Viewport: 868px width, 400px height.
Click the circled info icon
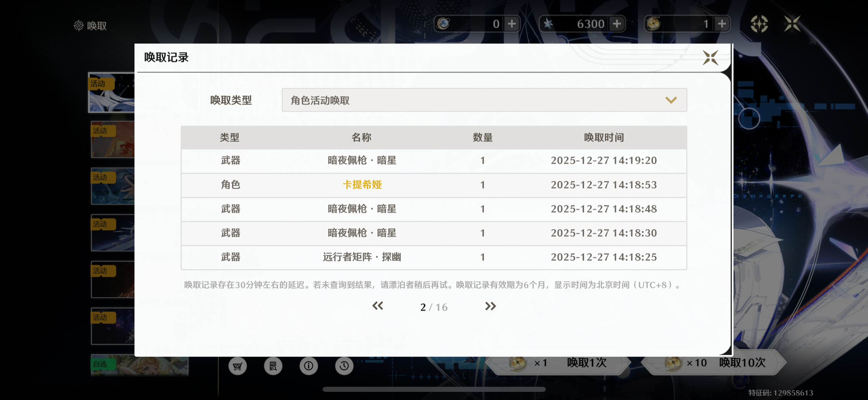pos(308,366)
